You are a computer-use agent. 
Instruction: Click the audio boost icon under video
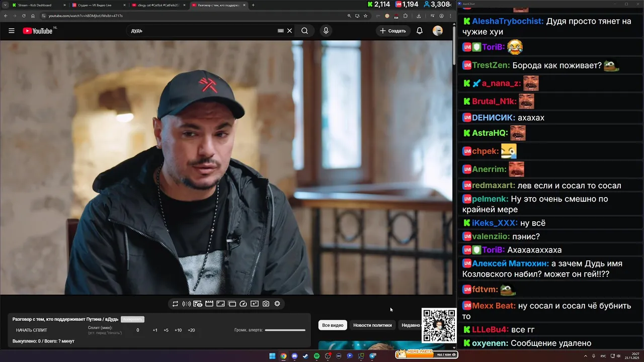pyautogui.click(x=186, y=304)
